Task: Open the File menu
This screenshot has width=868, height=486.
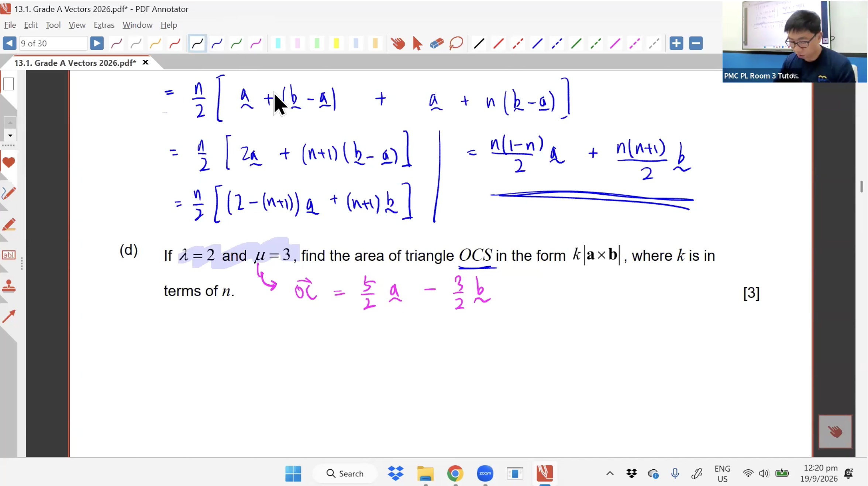Action: (x=10, y=25)
